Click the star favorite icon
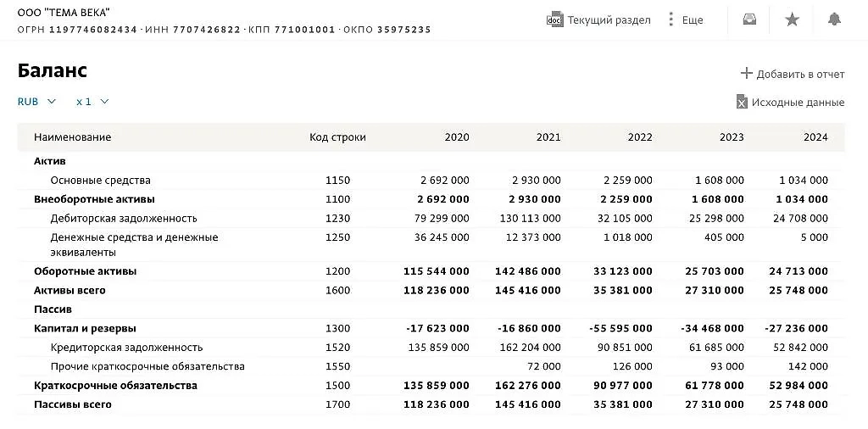This screenshot has height=429, width=868. coord(792,19)
